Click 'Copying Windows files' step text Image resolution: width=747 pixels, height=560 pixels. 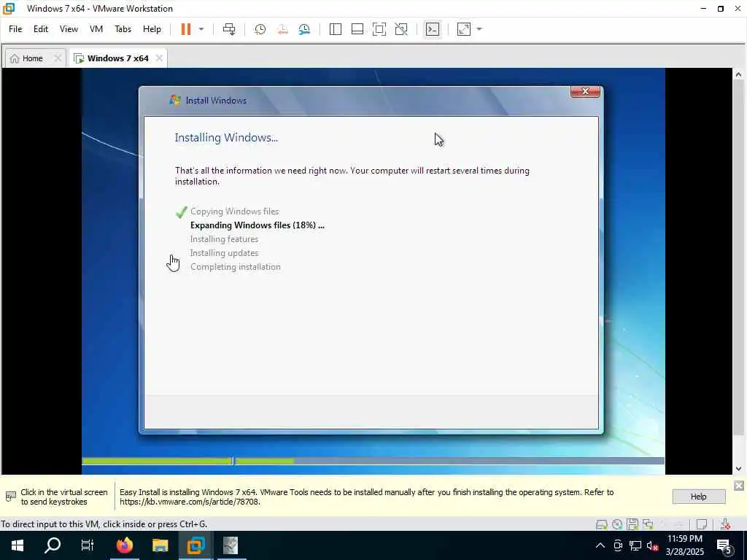tap(234, 211)
